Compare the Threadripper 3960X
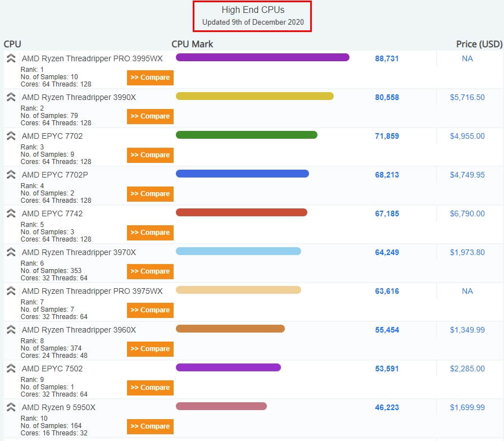The height and width of the screenshot is (441, 504). (x=150, y=349)
